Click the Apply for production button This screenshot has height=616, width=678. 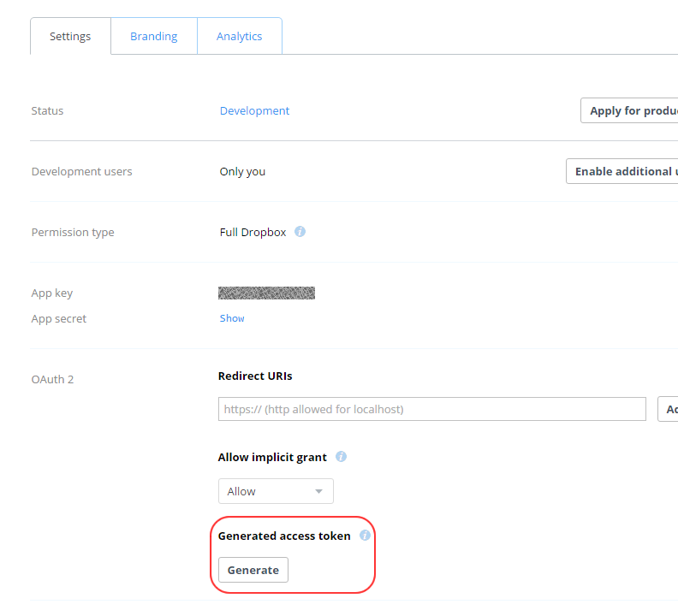629,110
